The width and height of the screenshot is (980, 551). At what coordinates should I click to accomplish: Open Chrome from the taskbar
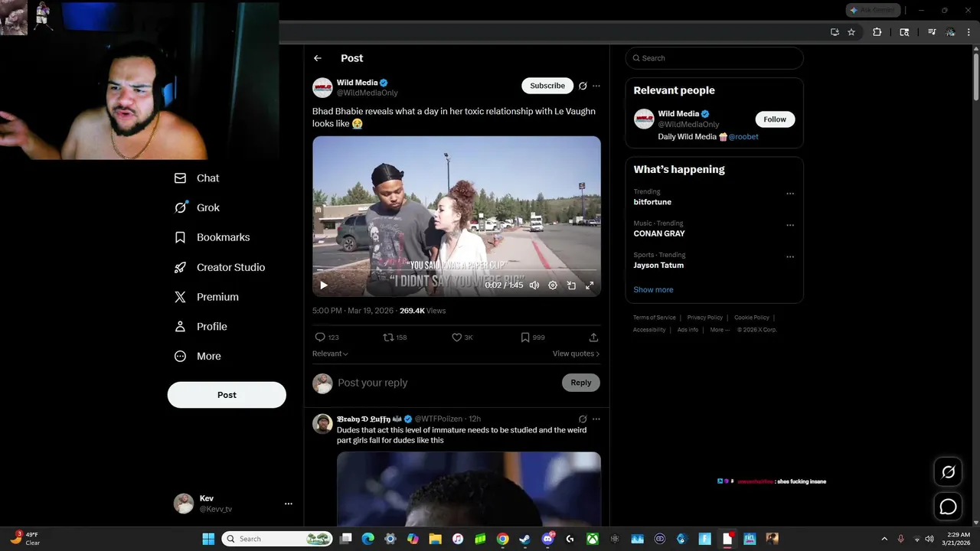[502, 539]
